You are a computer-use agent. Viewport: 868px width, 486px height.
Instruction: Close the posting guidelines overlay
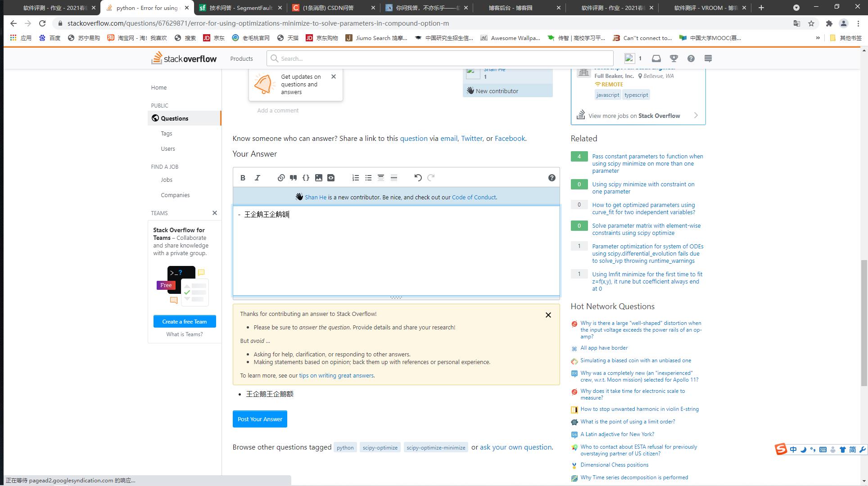548,315
